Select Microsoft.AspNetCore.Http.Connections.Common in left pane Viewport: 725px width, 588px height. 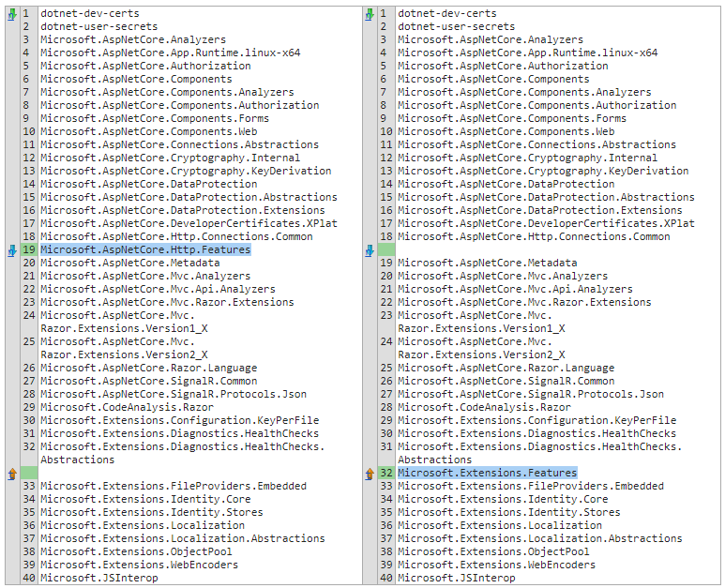click(176, 236)
